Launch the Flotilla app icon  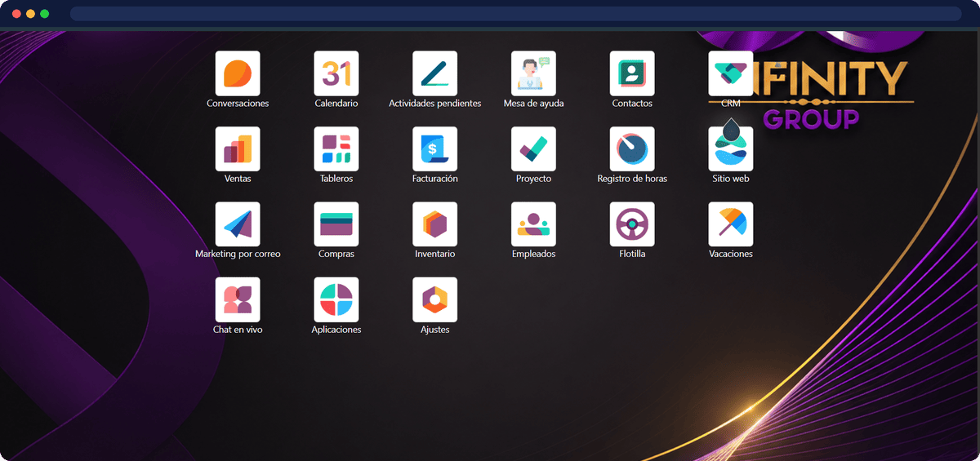632,224
